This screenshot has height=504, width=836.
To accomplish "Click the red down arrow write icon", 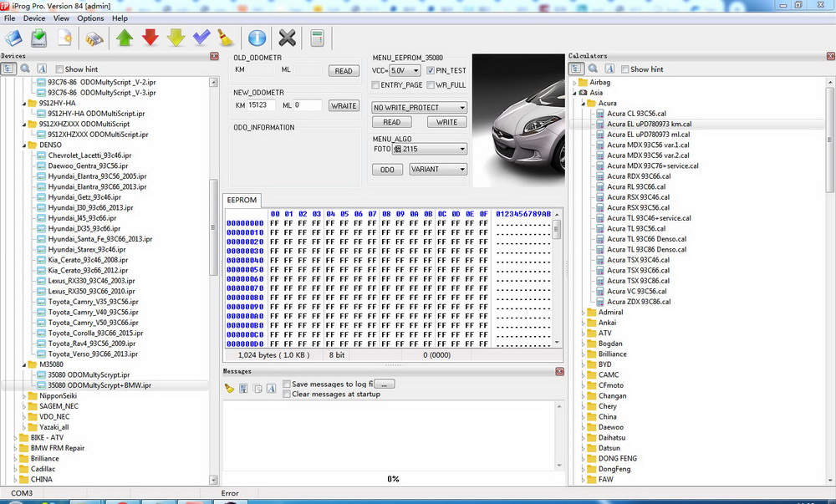I will [x=150, y=38].
